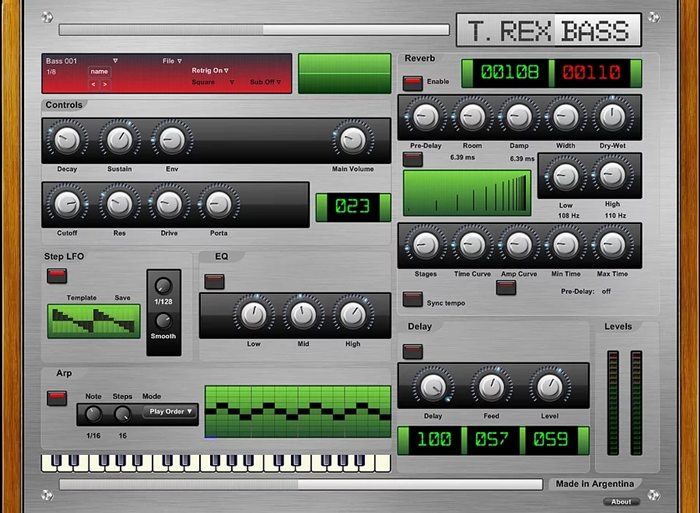The width and height of the screenshot is (700, 513).
Task: Toggle the Reverb Enable button
Action: pos(412,82)
